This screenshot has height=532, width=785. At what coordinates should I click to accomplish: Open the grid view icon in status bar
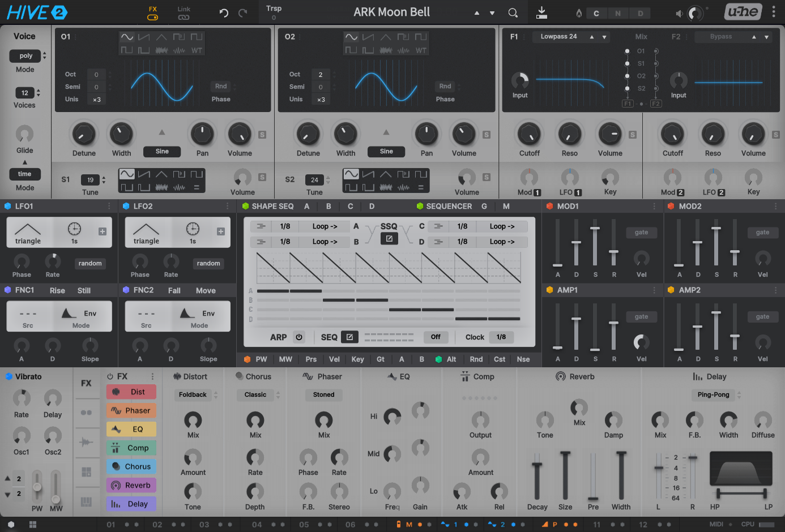click(33, 525)
